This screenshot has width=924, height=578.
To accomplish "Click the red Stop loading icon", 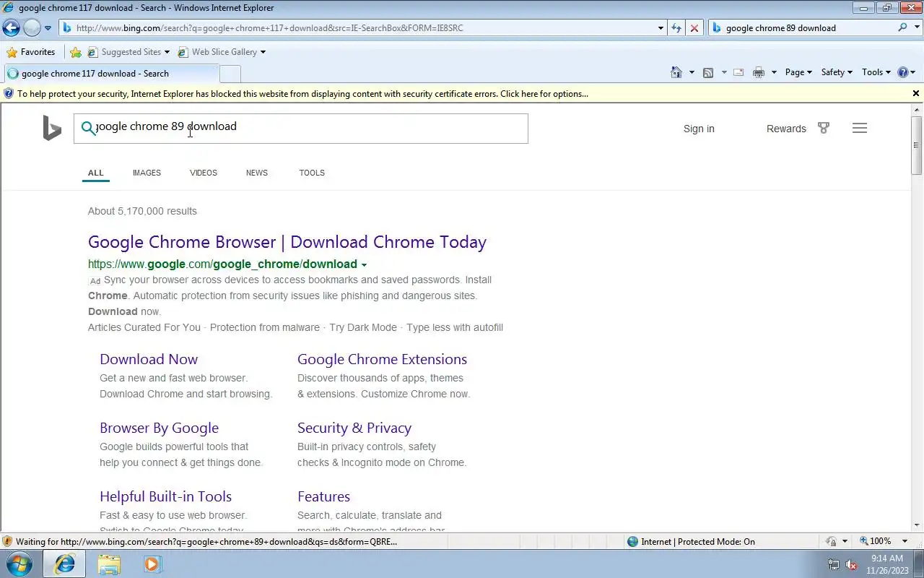I will (694, 28).
